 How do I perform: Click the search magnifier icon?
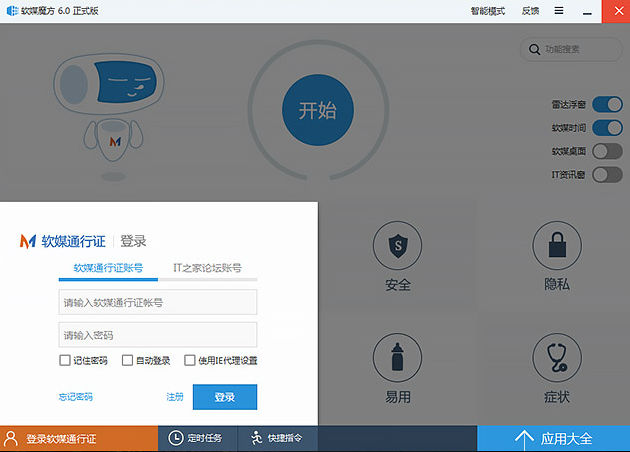[534, 49]
